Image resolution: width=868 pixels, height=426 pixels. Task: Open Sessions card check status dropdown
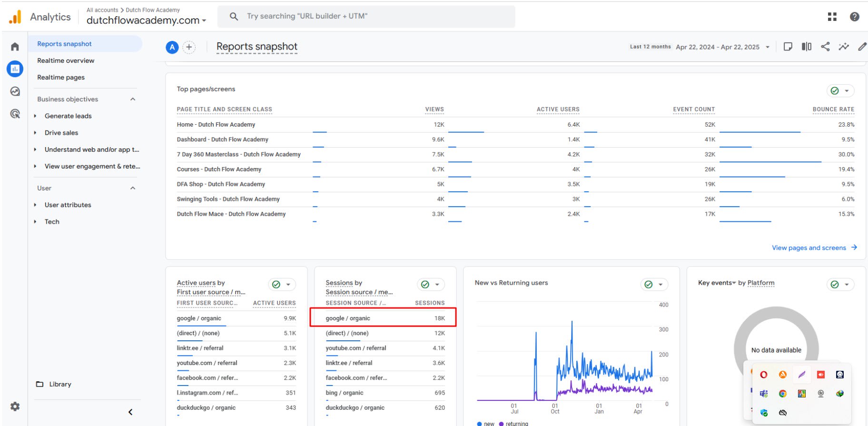coord(431,285)
